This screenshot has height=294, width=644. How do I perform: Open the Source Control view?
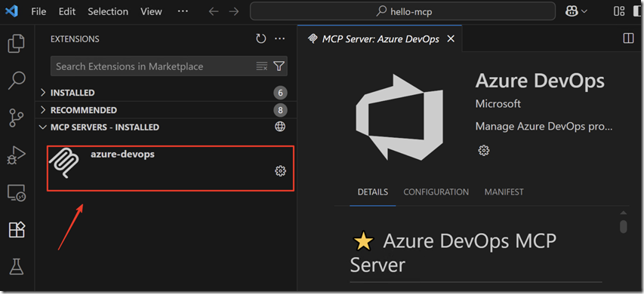coord(17,118)
